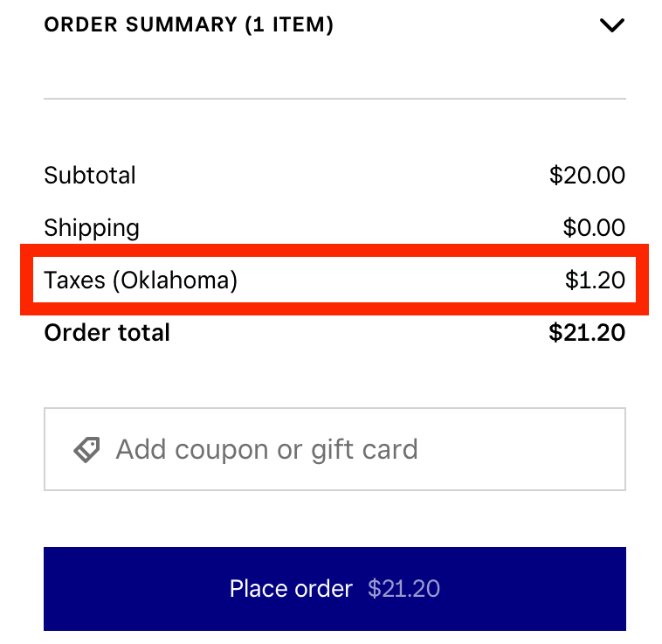Click the $21.20 price inside Place order button
662x644 pixels.
403,589
